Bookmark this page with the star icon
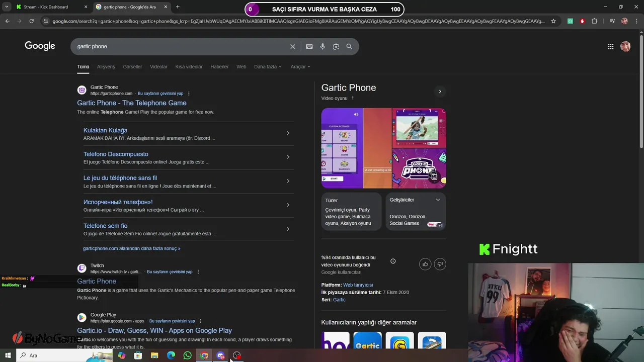Screen dimensions: 644x362 553,21
